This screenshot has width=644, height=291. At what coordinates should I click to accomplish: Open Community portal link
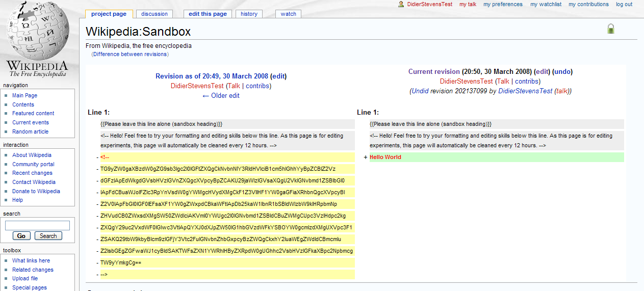33,164
